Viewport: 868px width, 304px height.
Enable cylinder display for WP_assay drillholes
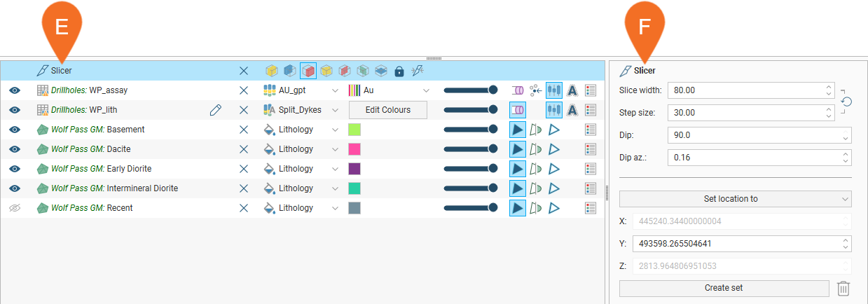pos(518,90)
